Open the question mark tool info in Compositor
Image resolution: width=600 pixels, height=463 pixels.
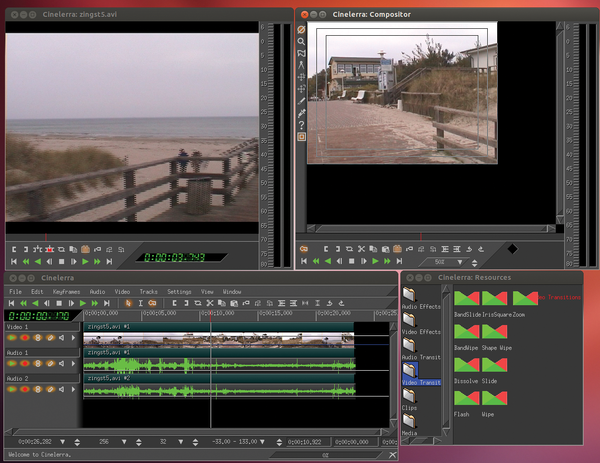tap(301, 125)
